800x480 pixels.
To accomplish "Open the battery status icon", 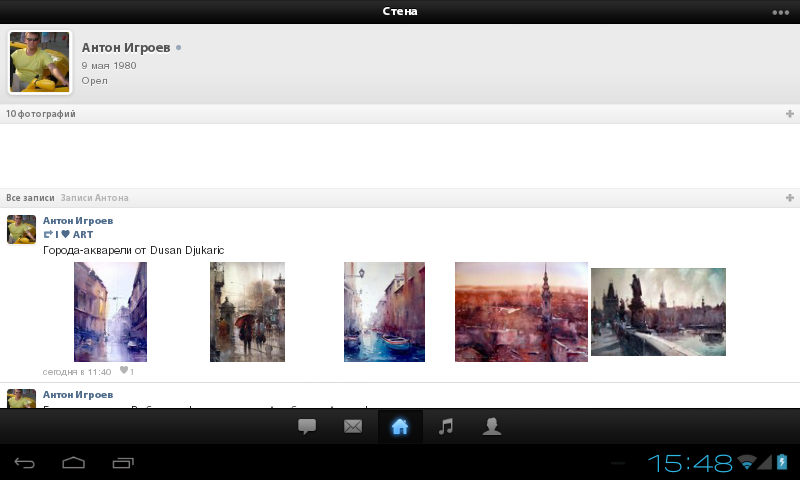I will coord(782,462).
